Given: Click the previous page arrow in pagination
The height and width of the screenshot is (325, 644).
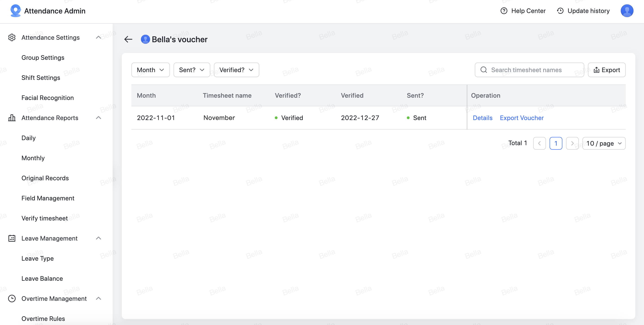Looking at the screenshot, I should [540, 143].
